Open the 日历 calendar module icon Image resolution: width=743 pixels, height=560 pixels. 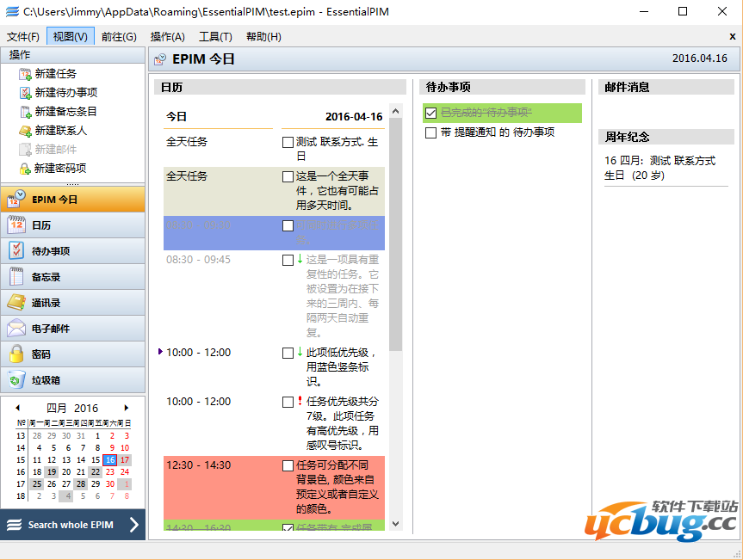(x=15, y=225)
